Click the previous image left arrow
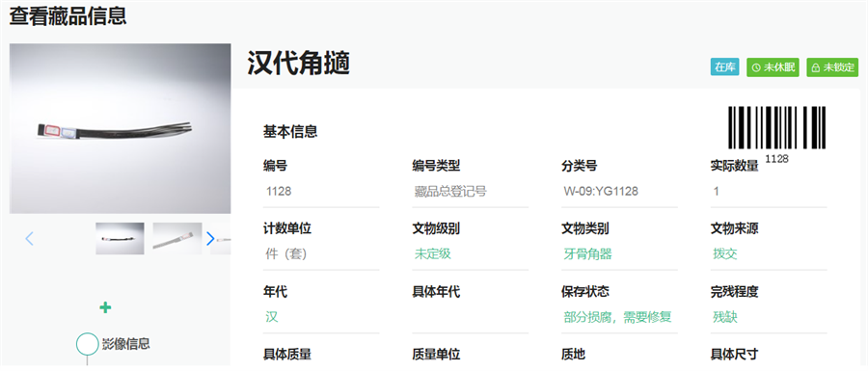The height and width of the screenshot is (371, 868). [x=29, y=238]
